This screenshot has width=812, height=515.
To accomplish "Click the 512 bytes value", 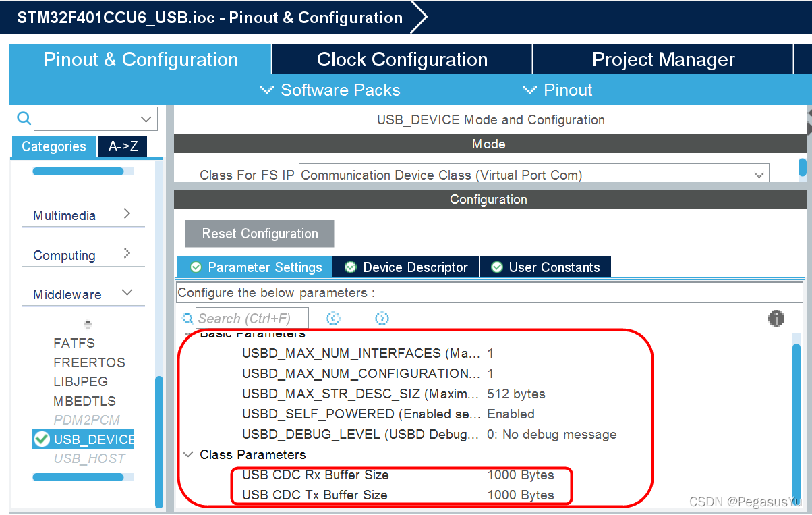I will tap(516, 394).
